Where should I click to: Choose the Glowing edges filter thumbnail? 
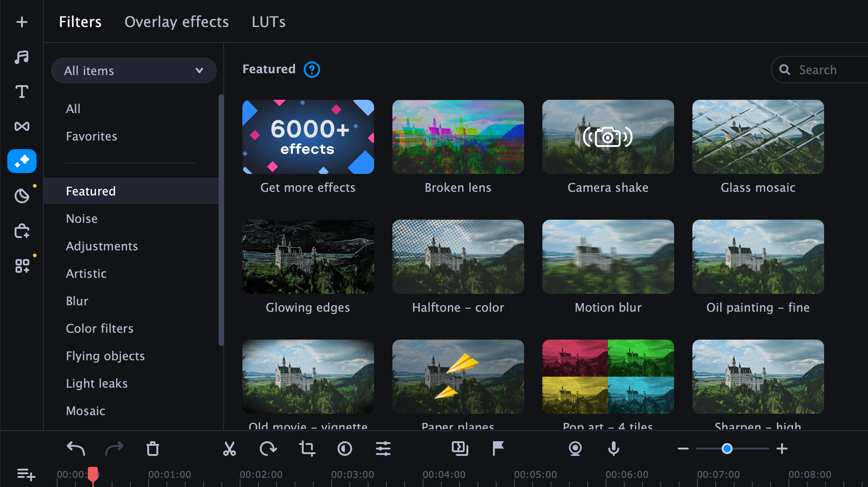point(308,257)
